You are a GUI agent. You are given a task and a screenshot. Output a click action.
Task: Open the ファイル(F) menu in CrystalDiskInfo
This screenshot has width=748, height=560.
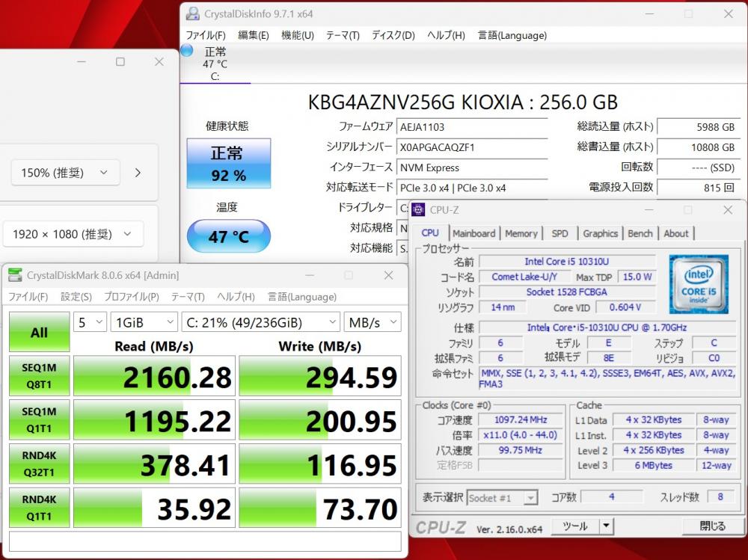click(206, 35)
